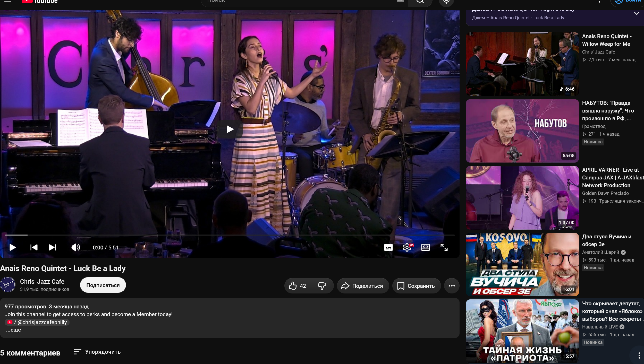Start voice search with microphone
The height and width of the screenshot is (364, 644).
[x=446, y=2]
